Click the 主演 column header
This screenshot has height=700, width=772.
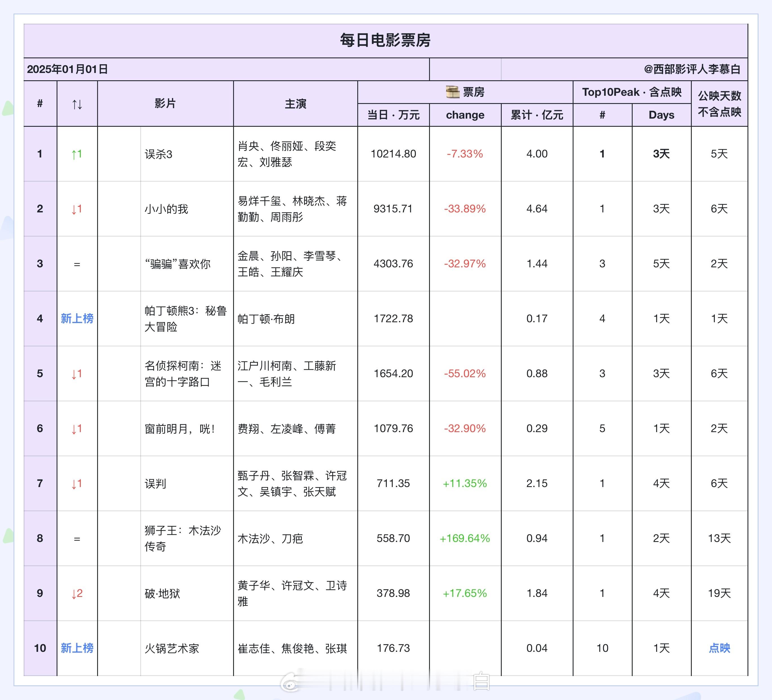click(x=295, y=103)
